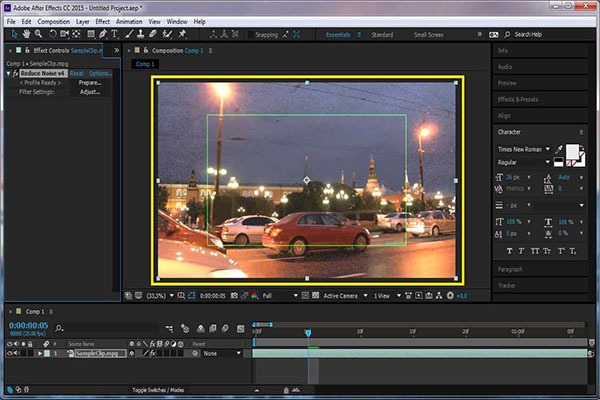Click the Adjust... filter settings button
Image resolution: width=600 pixels, height=400 pixels.
(90, 92)
